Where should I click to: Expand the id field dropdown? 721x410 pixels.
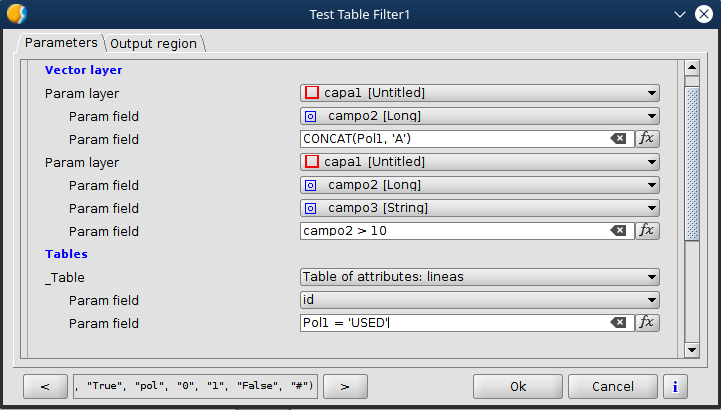479,300
